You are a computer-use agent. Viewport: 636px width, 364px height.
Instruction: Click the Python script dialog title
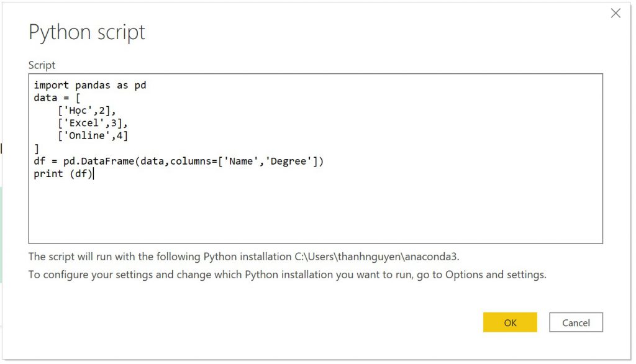coord(86,32)
